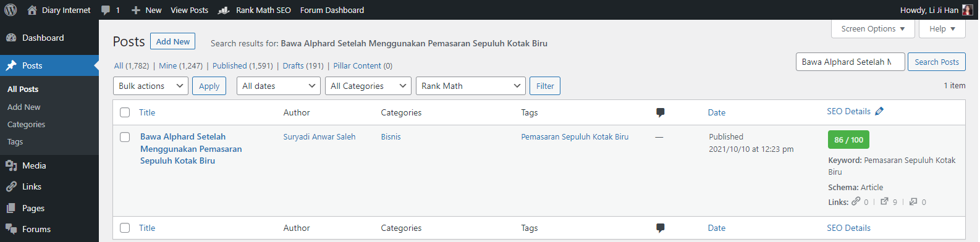Click the WordPress logo icon
The image size is (980, 242).
(11, 10)
